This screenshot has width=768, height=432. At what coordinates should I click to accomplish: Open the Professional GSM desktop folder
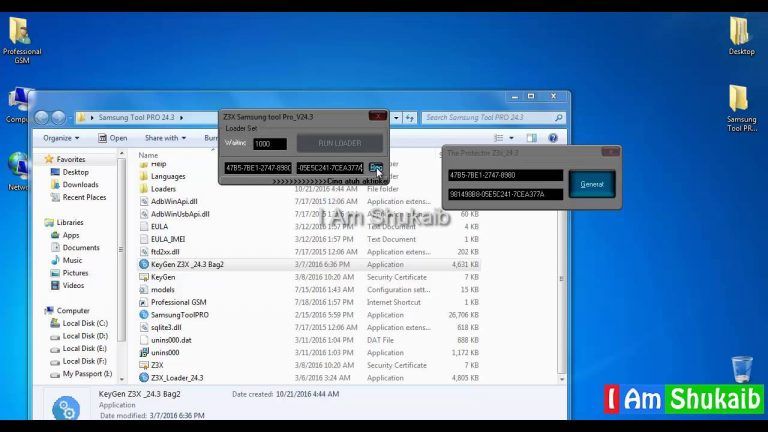pos(21,40)
